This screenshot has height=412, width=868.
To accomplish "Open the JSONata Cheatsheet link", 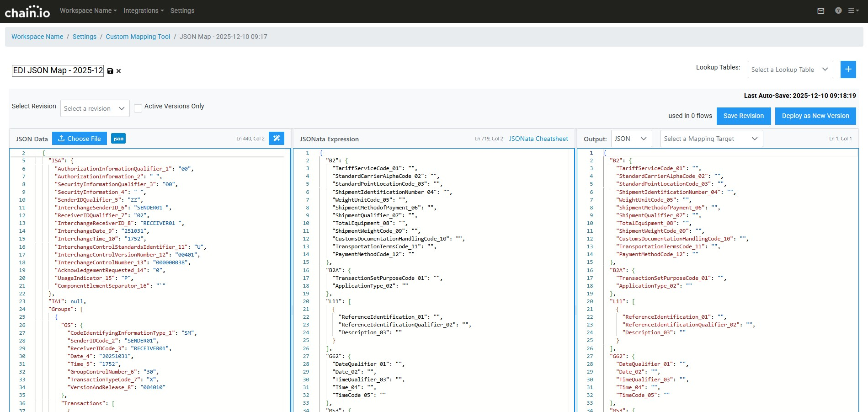I will pyautogui.click(x=538, y=139).
